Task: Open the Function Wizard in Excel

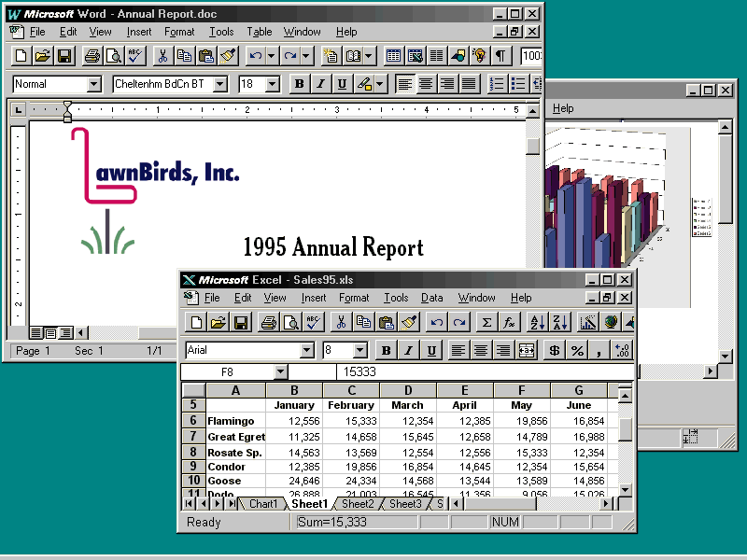Action: [x=509, y=323]
